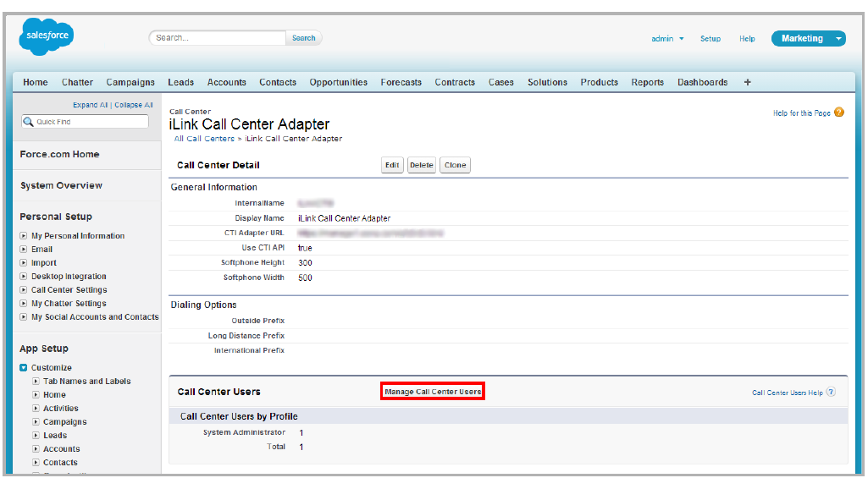Image resolution: width=868 pixels, height=489 pixels.
Task: Open the Marketing app dropdown arrow
Action: 838,39
